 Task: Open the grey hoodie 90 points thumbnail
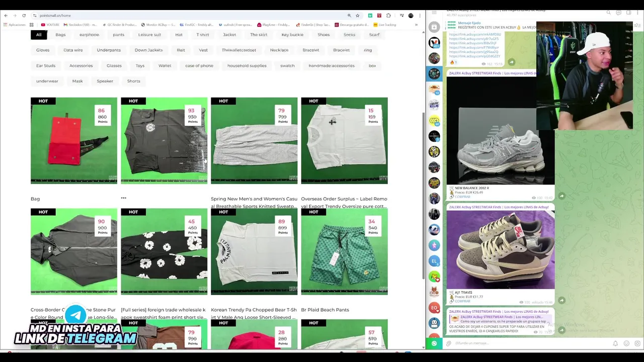(x=74, y=251)
